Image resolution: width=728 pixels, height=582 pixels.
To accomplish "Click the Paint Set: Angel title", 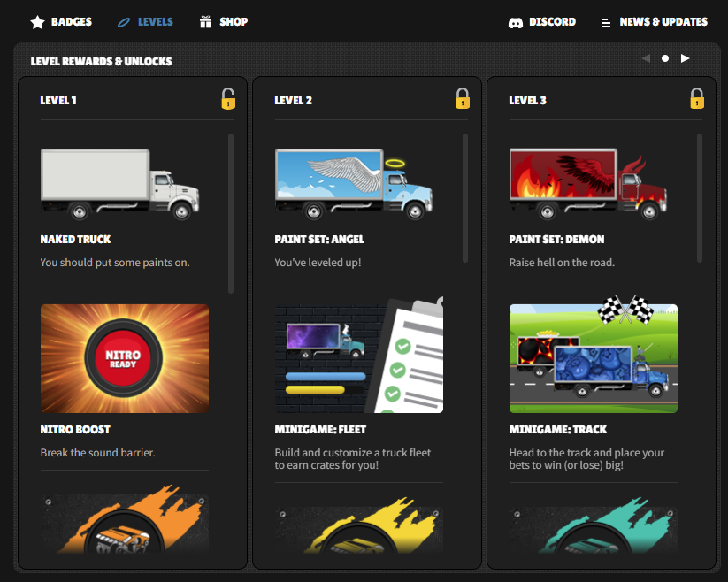I will [319, 239].
